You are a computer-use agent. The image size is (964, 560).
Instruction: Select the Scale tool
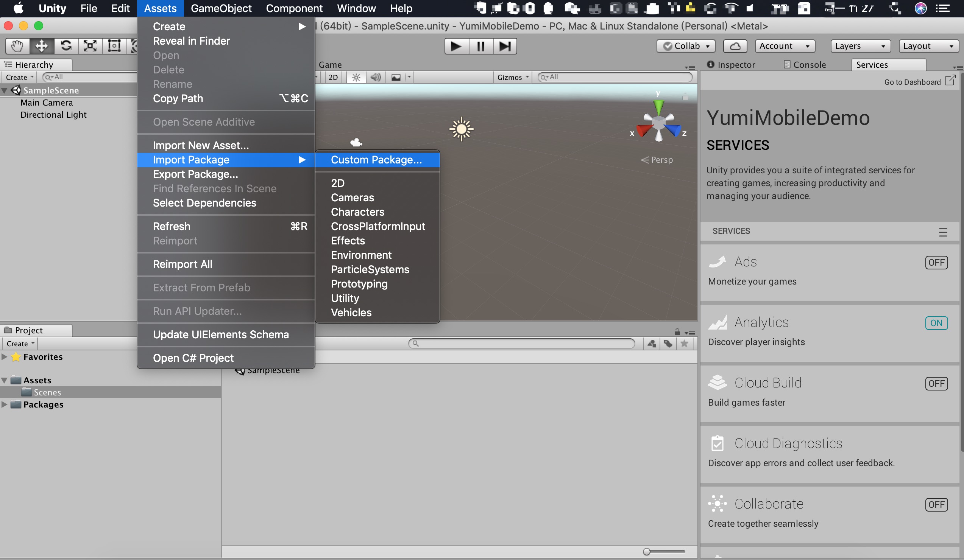pyautogui.click(x=90, y=46)
